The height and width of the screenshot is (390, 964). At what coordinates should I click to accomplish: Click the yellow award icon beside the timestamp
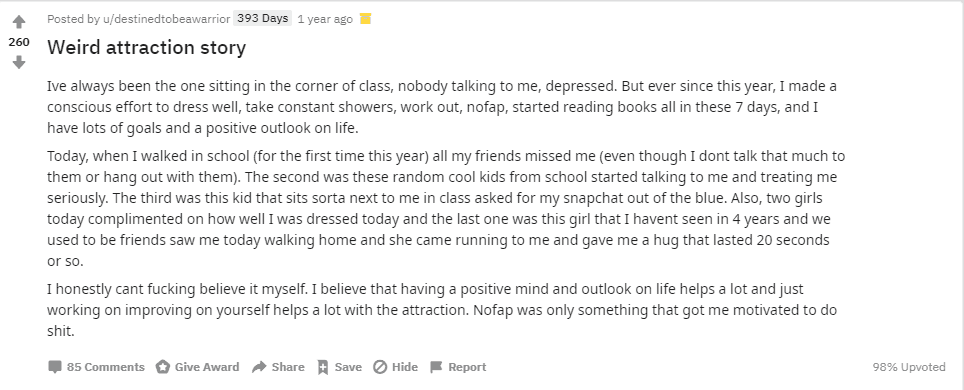click(x=366, y=18)
